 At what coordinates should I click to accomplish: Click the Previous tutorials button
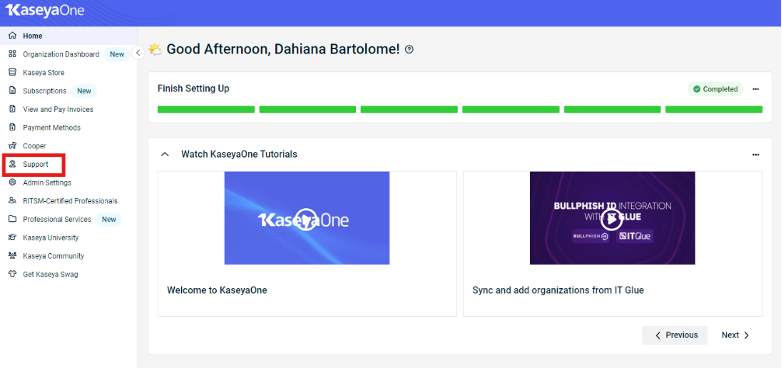[675, 335]
